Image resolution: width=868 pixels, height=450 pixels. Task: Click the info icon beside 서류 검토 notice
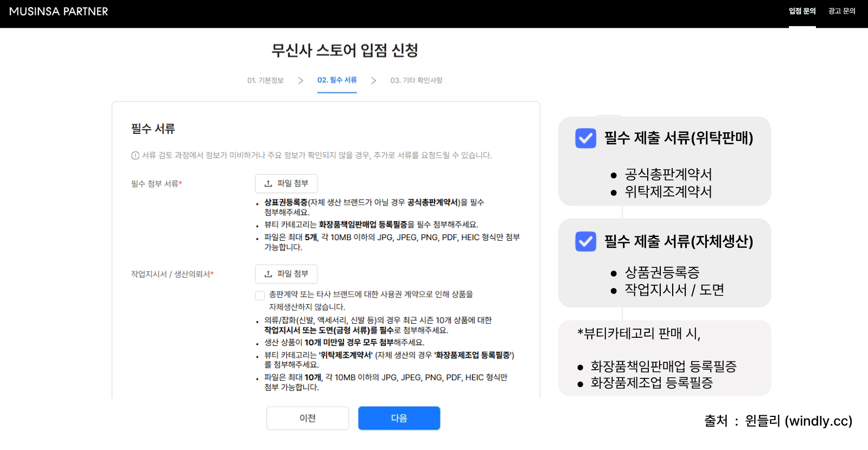[x=135, y=156]
